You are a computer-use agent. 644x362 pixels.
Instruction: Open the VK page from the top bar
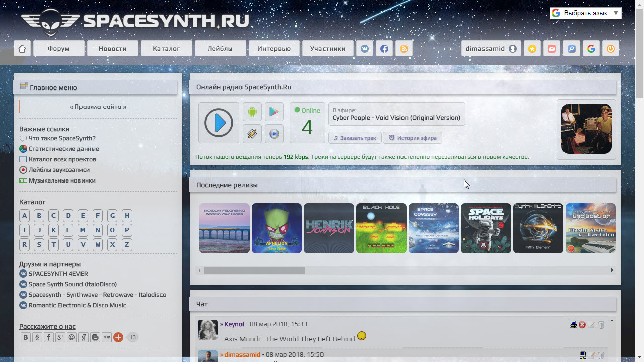pos(365,49)
